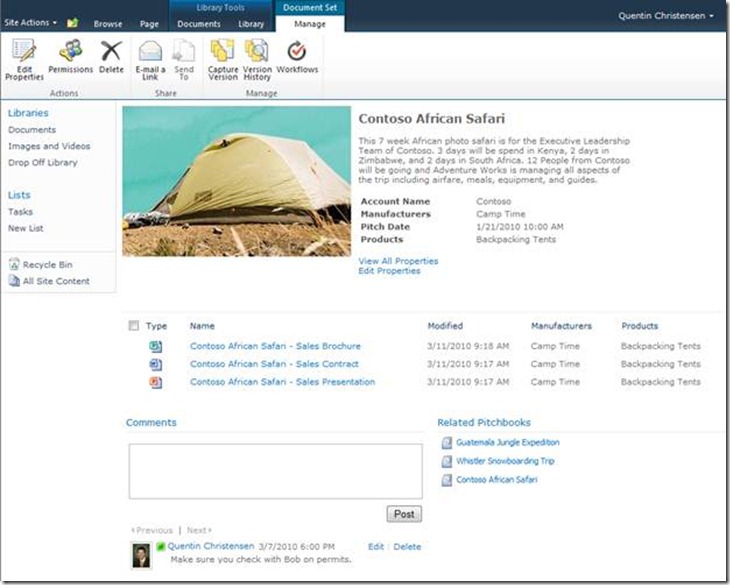
Task: Sort by the Manufacturers column header
Action: [561, 326]
